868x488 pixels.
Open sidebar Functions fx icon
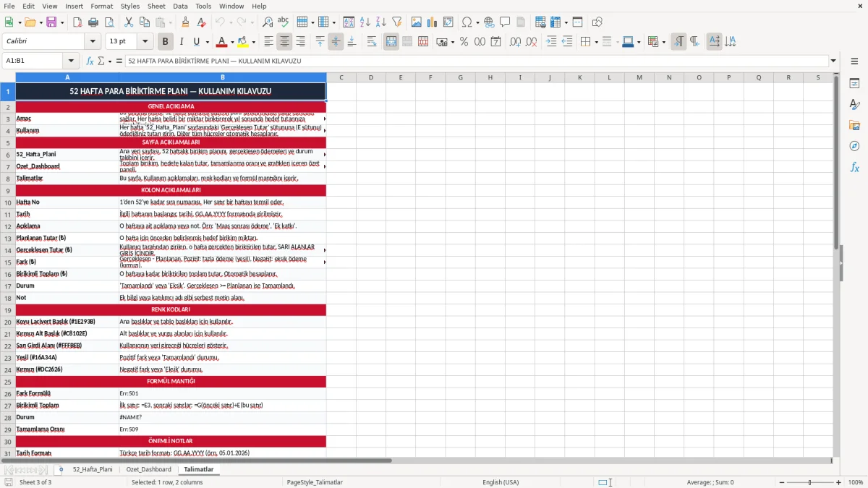click(x=854, y=167)
